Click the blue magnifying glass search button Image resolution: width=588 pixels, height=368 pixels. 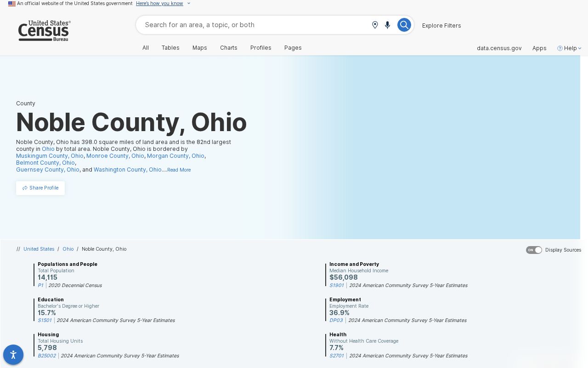pos(404,25)
